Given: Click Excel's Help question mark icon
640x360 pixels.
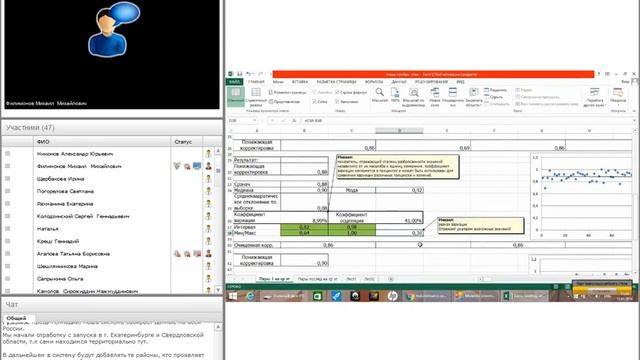Looking at the screenshot, I should point(599,74).
